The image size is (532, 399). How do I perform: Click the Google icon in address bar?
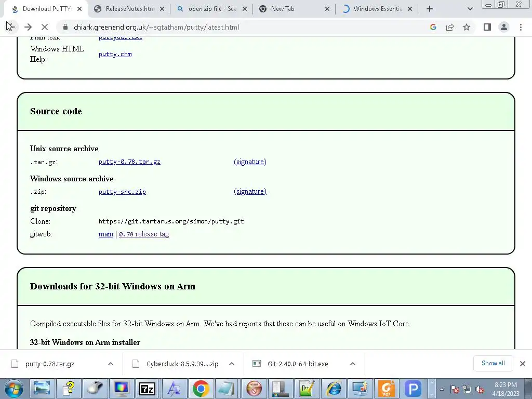433,27
